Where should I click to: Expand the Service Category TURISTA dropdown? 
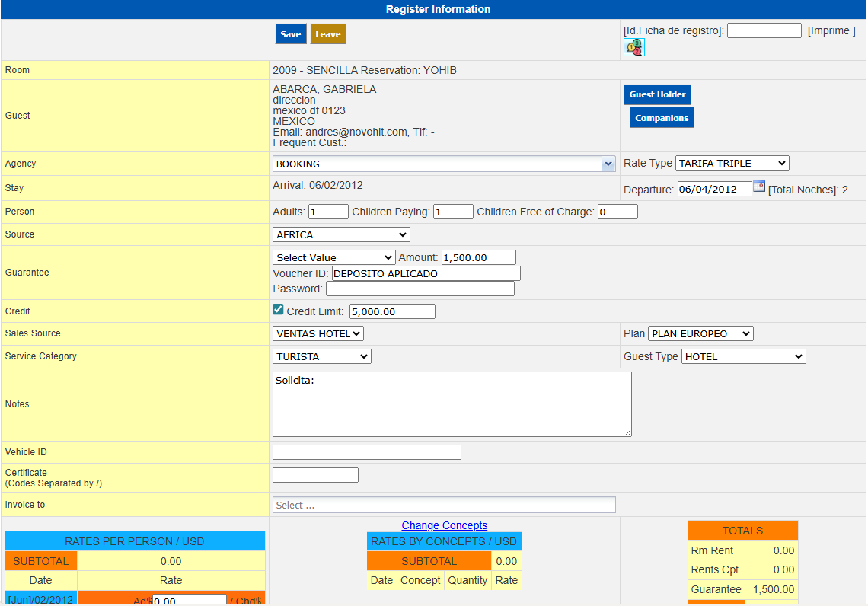(x=321, y=356)
